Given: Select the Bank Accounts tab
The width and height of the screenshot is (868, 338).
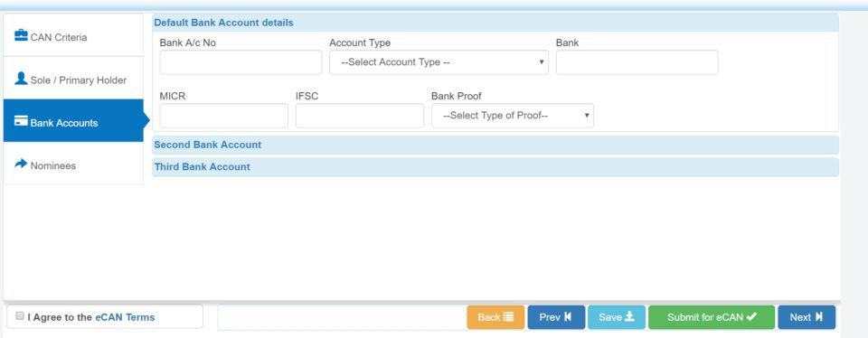Looking at the screenshot, I should click(73, 120).
